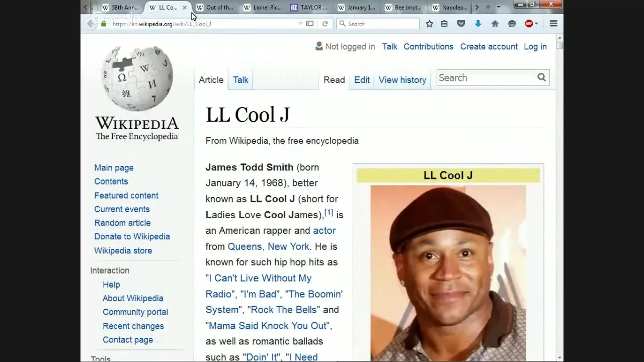Open the article Talk tab

pyautogui.click(x=240, y=80)
